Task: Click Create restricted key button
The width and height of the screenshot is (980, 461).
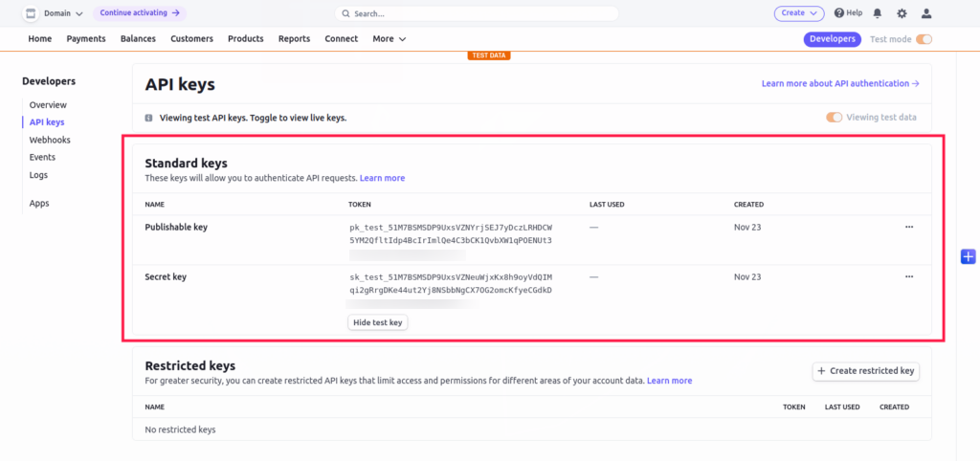Action: tap(865, 371)
